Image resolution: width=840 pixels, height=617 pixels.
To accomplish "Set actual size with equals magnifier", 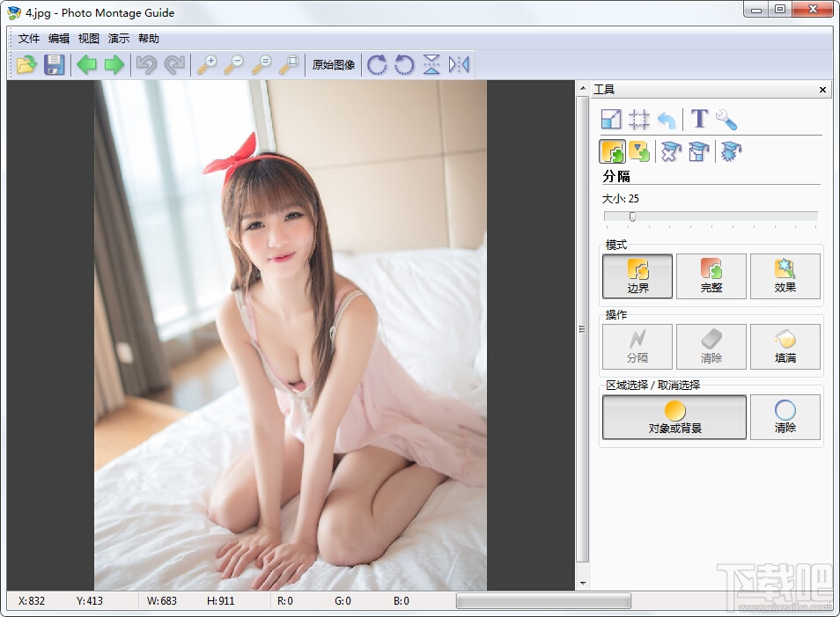I will [262, 65].
